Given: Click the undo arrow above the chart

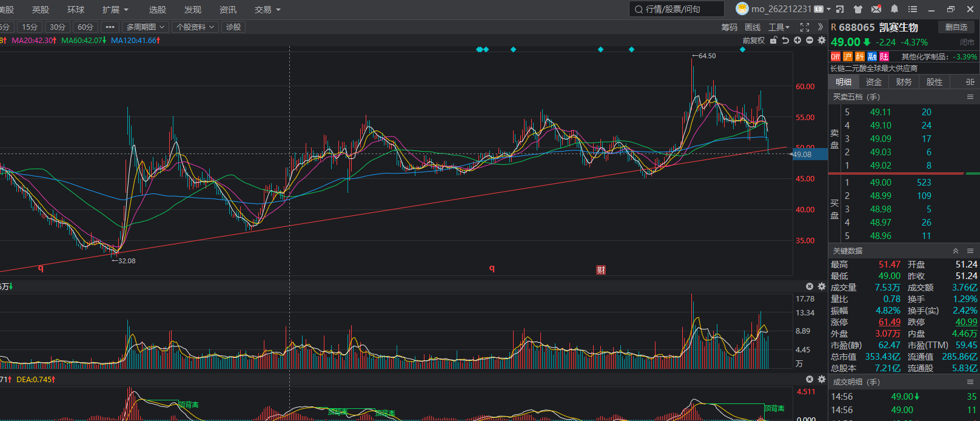Looking at the screenshot, I should coord(785,40).
